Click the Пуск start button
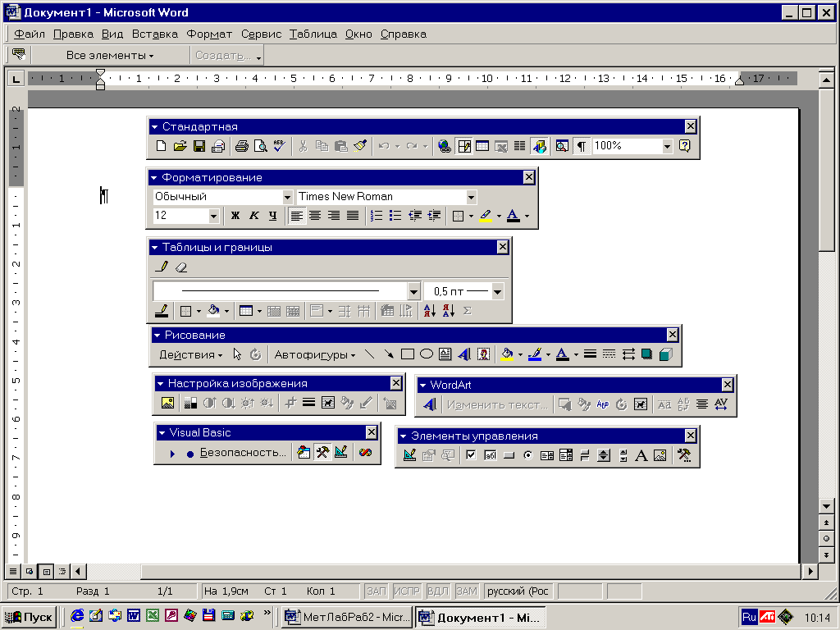This screenshot has width=840, height=630. click(x=29, y=617)
